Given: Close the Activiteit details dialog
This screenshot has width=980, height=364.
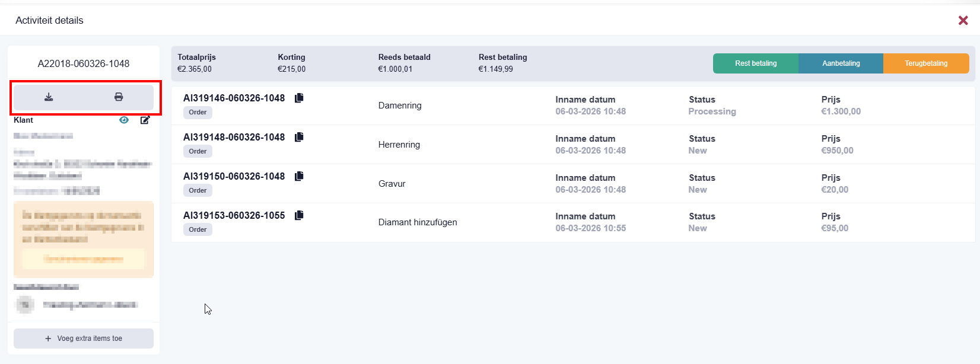Looking at the screenshot, I should tap(963, 21).
